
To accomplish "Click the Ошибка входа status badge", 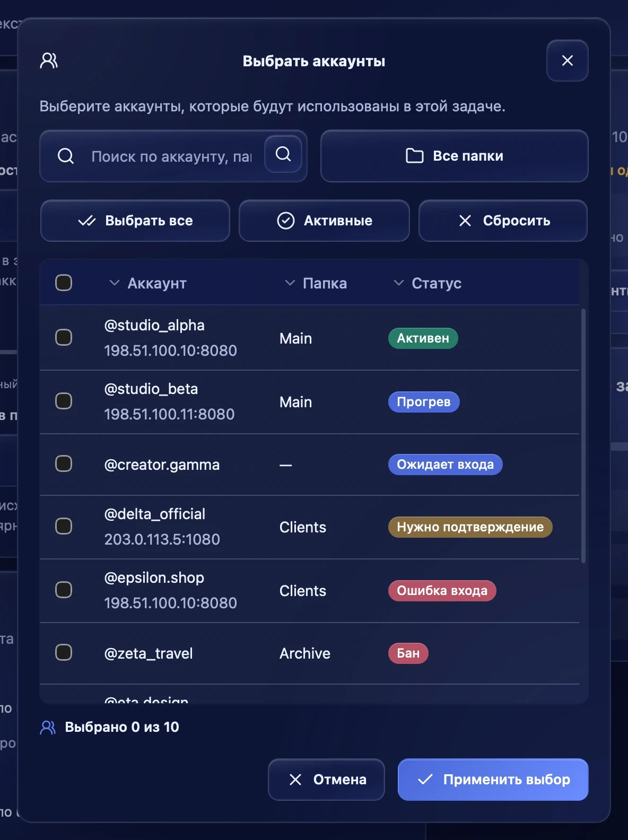I will tap(442, 591).
